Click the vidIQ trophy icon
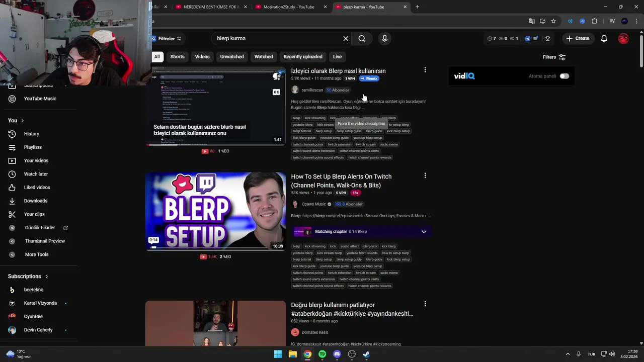This screenshot has height=362, width=644. 547,39
